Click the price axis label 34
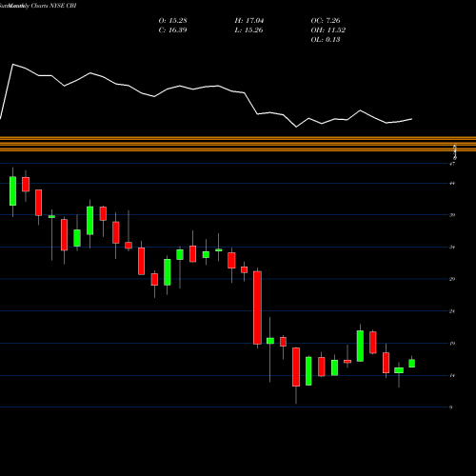 (452, 248)
